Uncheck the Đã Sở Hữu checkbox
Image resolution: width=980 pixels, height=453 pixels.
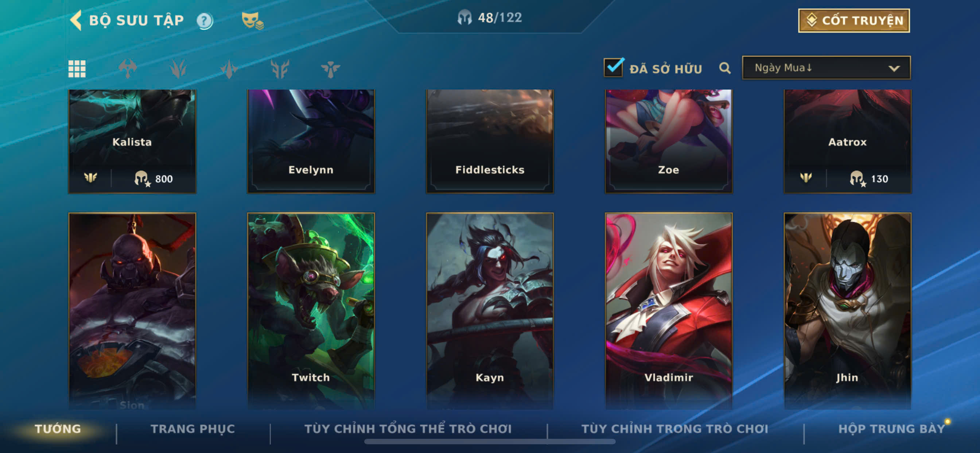(614, 68)
